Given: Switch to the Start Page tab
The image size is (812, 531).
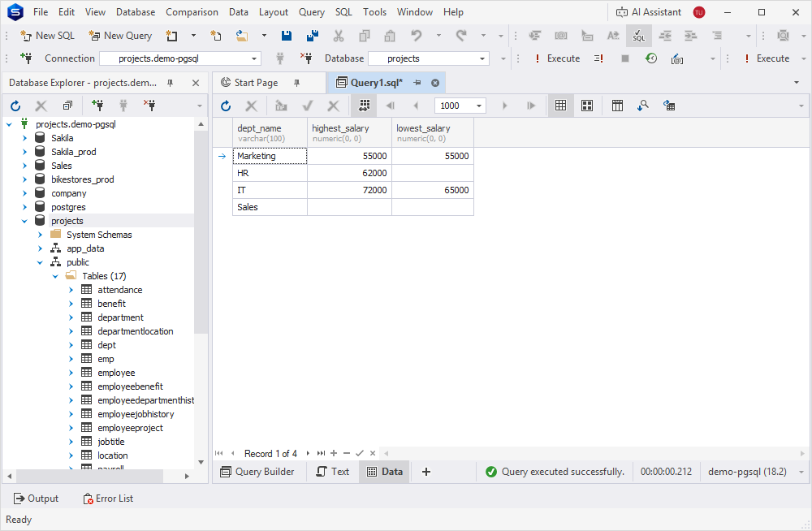Looking at the screenshot, I should click(x=256, y=83).
